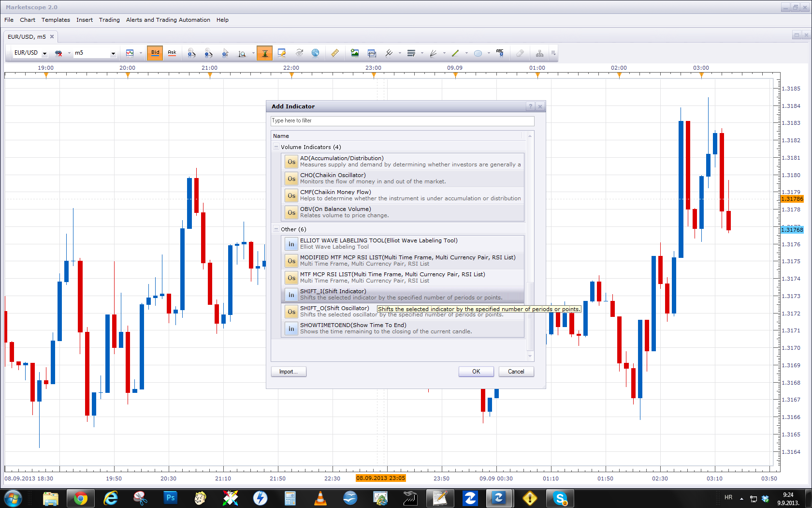812x508 pixels.
Task: Select MTF MCP RSI LIST indicator
Action: (403, 278)
